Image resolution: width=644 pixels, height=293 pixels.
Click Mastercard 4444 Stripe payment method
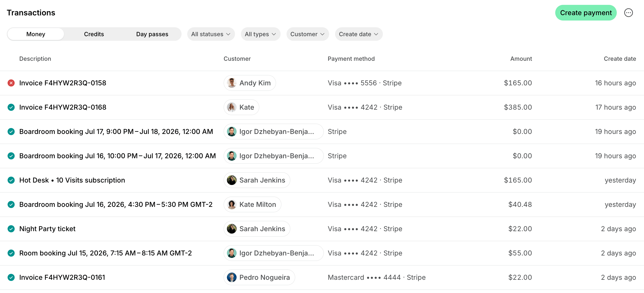pos(377,277)
